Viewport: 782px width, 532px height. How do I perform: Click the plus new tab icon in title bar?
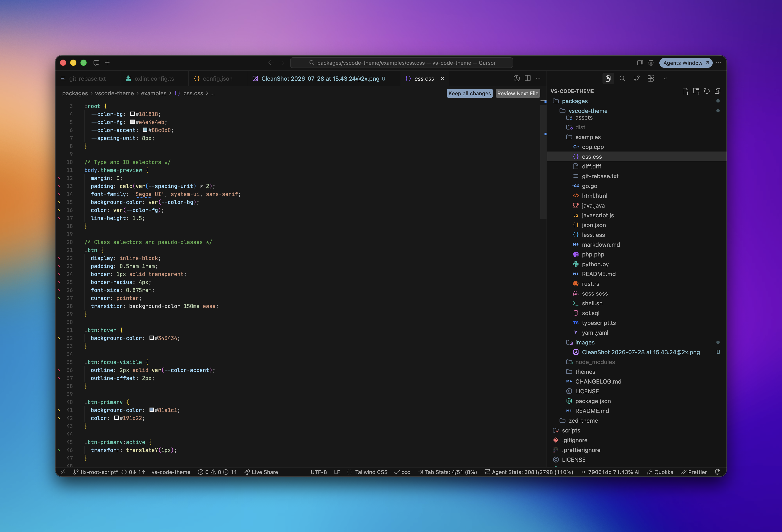click(x=107, y=63)
